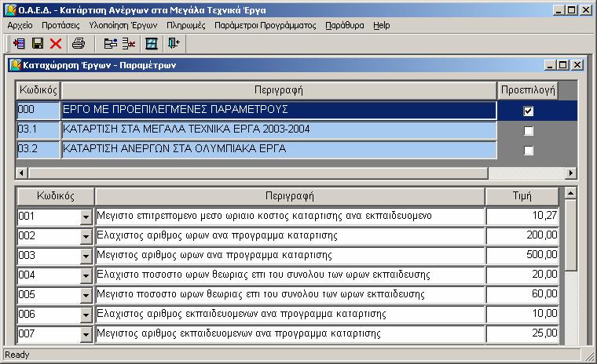
Task: Click the horizontal scrollbar left arrow
Action: click(22, 173)
